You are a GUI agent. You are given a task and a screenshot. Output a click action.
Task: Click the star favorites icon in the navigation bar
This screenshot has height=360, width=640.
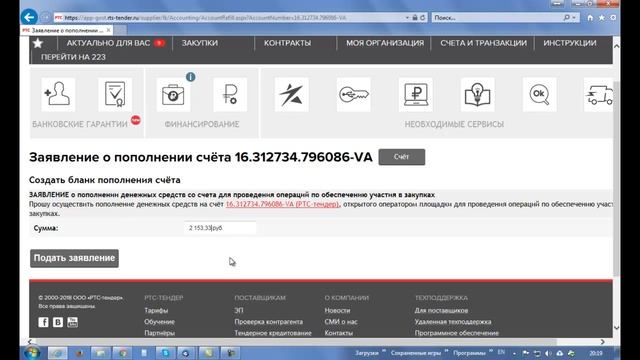38,43
